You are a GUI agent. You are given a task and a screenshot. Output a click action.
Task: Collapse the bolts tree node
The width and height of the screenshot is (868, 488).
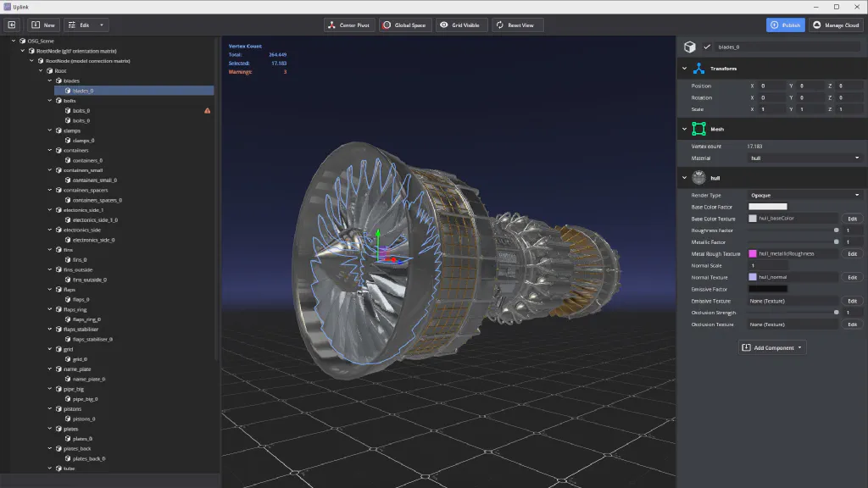50,101
